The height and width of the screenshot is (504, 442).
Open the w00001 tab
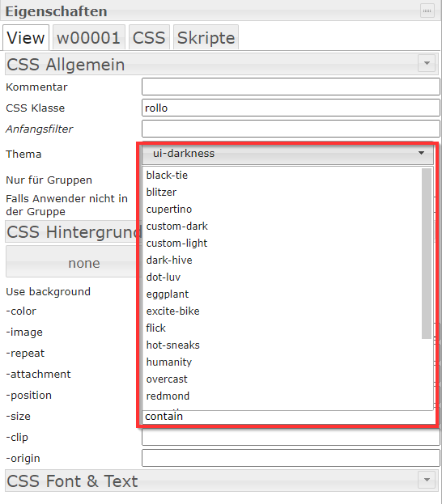[x=88, y=37]
